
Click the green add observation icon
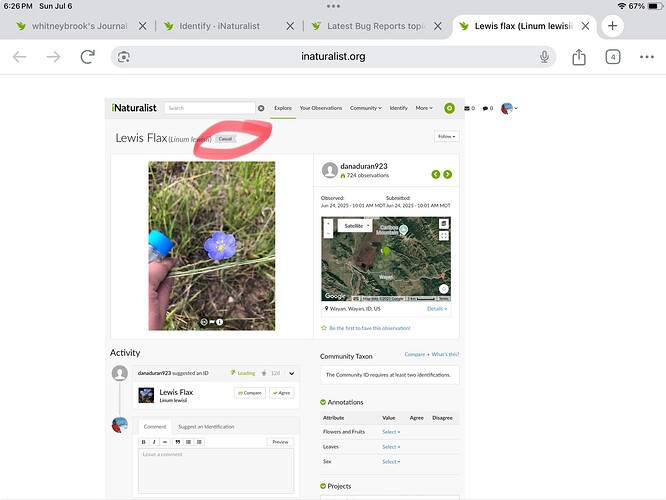449,108
